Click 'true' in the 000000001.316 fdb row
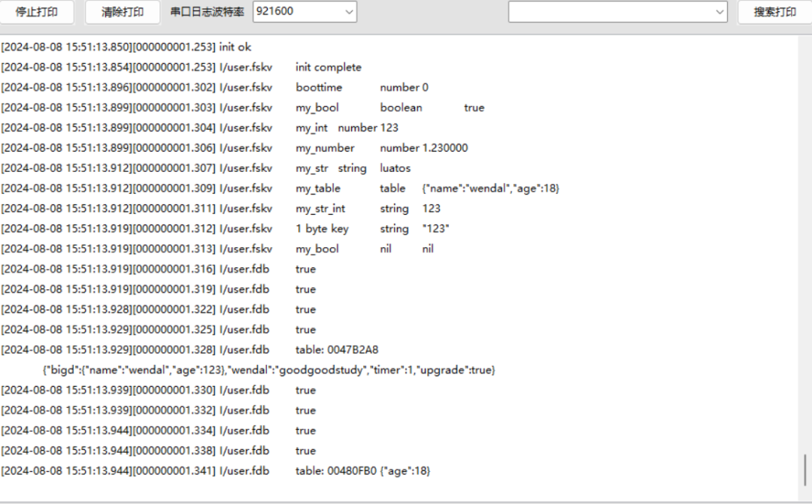The height and width of the screenshot is (504, 812). pos(305,269)
